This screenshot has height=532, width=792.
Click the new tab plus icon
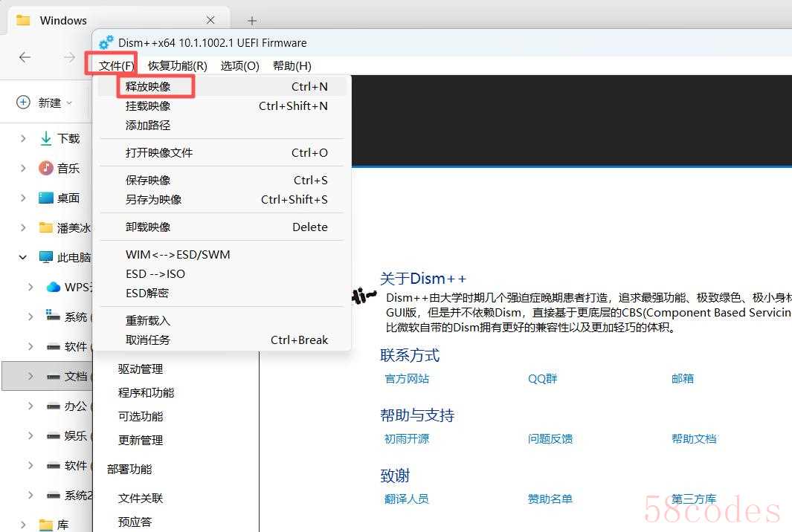coord(252,21)
